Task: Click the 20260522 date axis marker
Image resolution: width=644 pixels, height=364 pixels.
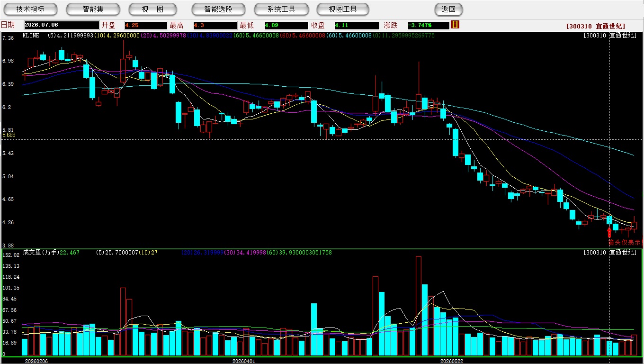Action: pyautogui.click(x=452, y=361)
